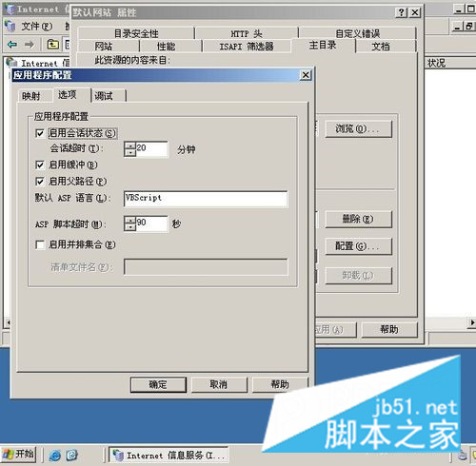This screenshot has height=466, width=476.
Task: Disable 启用父路径 checkbox
Action: (x=40, y=182)
